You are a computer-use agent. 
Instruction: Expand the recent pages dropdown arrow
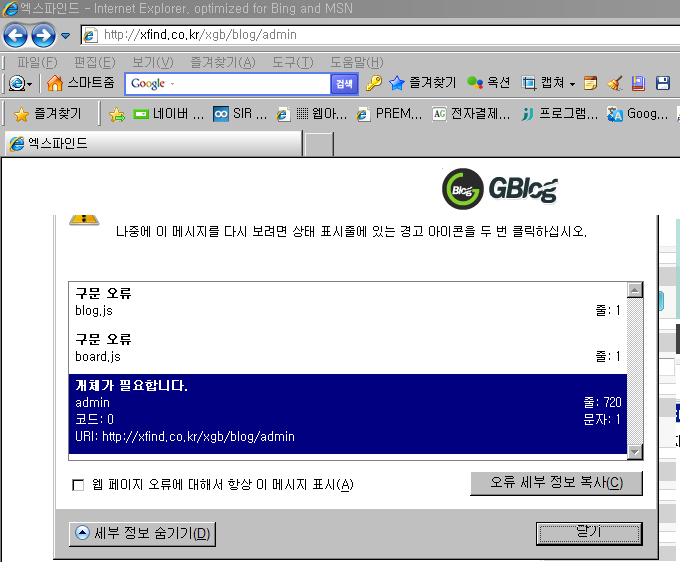pos(66,36)
